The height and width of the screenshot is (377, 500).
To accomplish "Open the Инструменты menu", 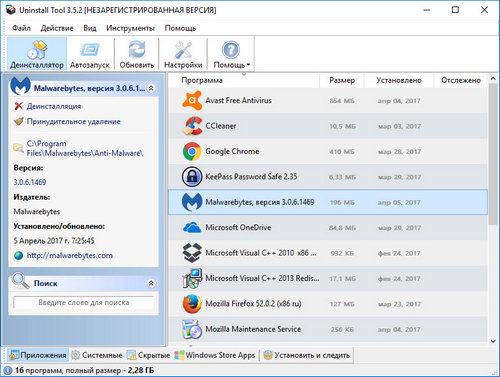I will (130, 28).
